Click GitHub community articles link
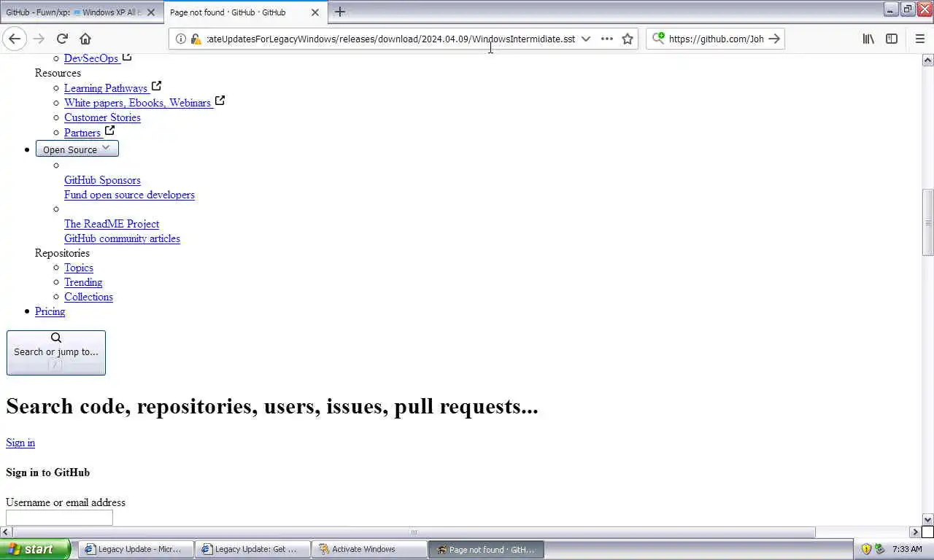This screenshot has height=560, width=934. coord(122,238)
